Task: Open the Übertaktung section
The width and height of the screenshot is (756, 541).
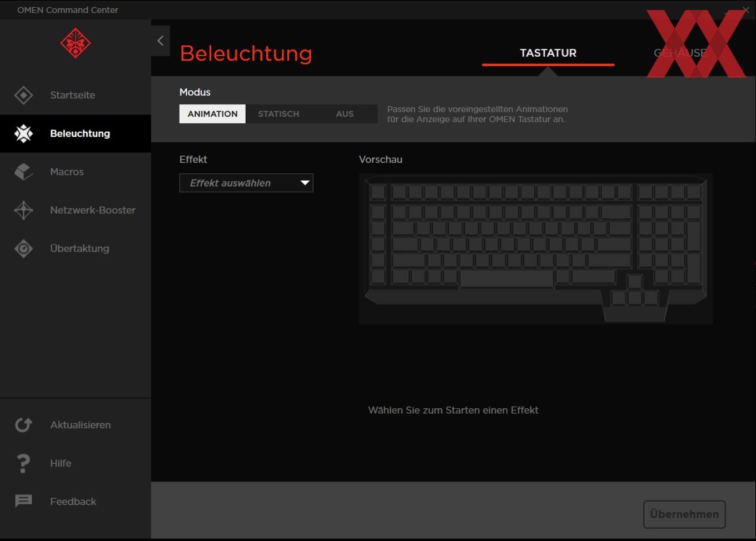Action: coord(76,248)
